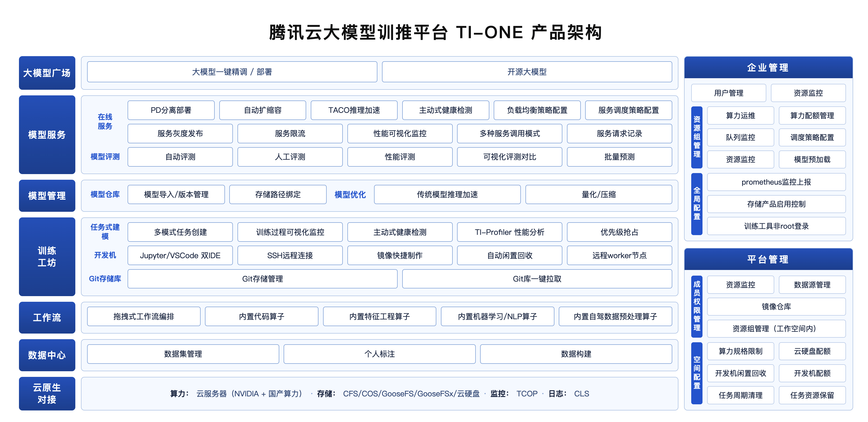Image resolution: width=868 pixels, height=422 pixels.
Task: Select the 镜像快捷制作 box
Action: (400, 256)
